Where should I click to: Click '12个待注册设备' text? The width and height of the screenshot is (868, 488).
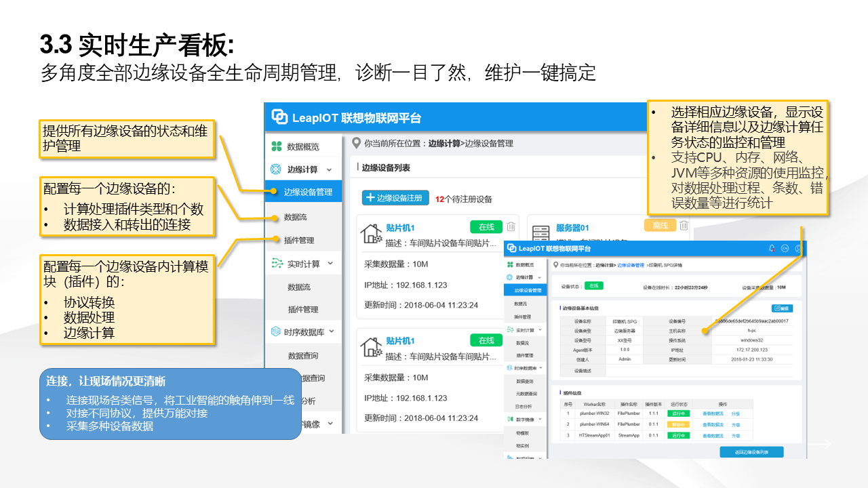pyautogui.click(x=464, y=199)
